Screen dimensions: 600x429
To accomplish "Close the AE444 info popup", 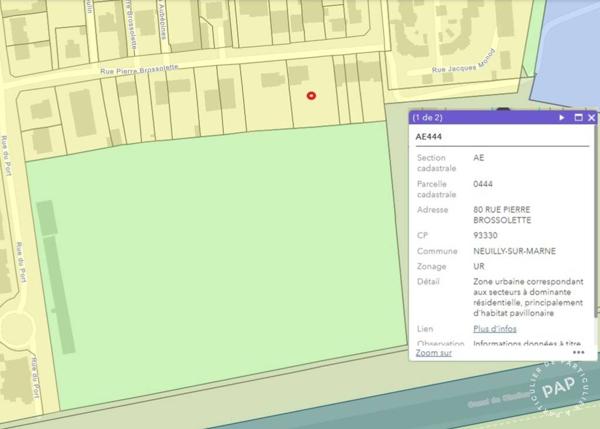I will 591,118.
